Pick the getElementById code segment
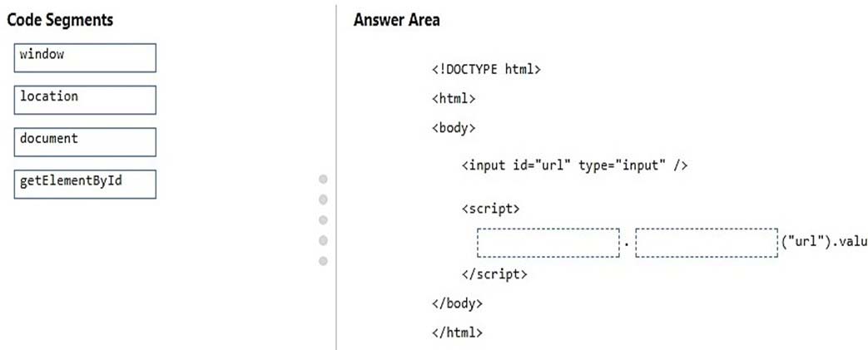This screenshot has width=868, height=350. 85,184
